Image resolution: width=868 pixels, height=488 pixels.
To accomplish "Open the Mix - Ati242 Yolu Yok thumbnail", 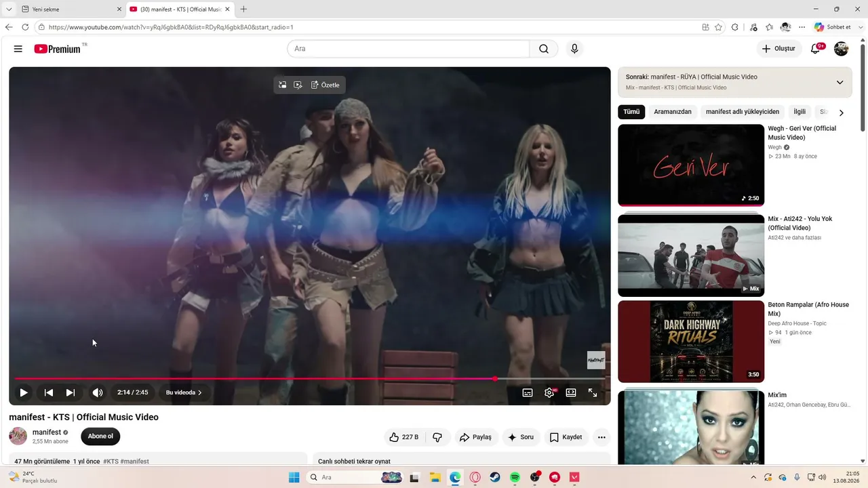I will 691,256.
